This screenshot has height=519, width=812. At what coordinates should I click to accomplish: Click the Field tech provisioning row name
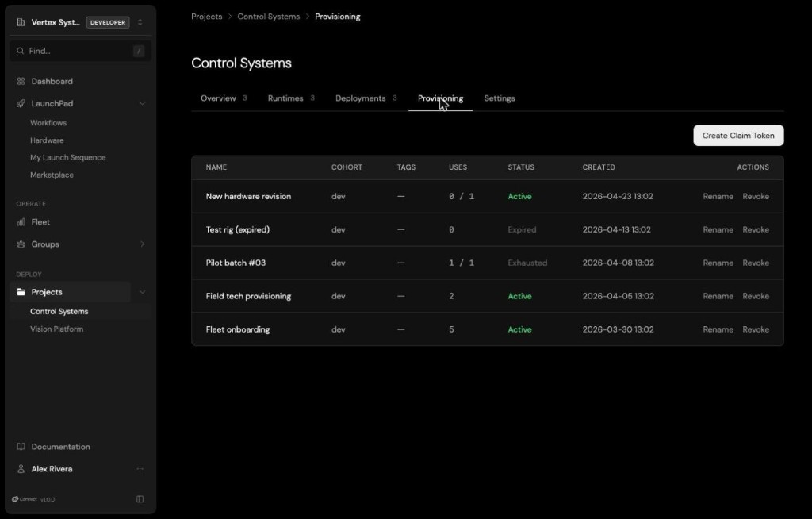click(248, 296)
